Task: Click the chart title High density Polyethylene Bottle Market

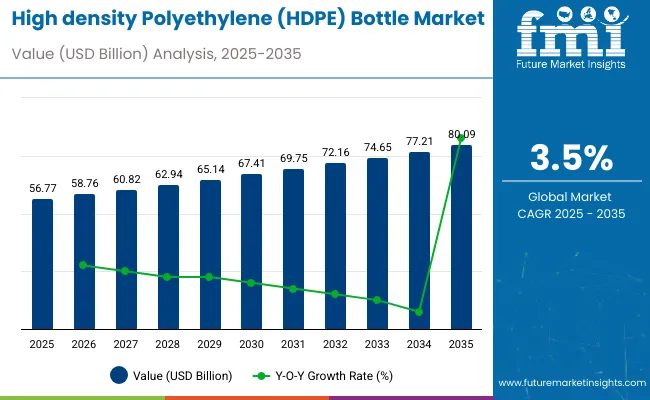Action: tap(248, 19)
